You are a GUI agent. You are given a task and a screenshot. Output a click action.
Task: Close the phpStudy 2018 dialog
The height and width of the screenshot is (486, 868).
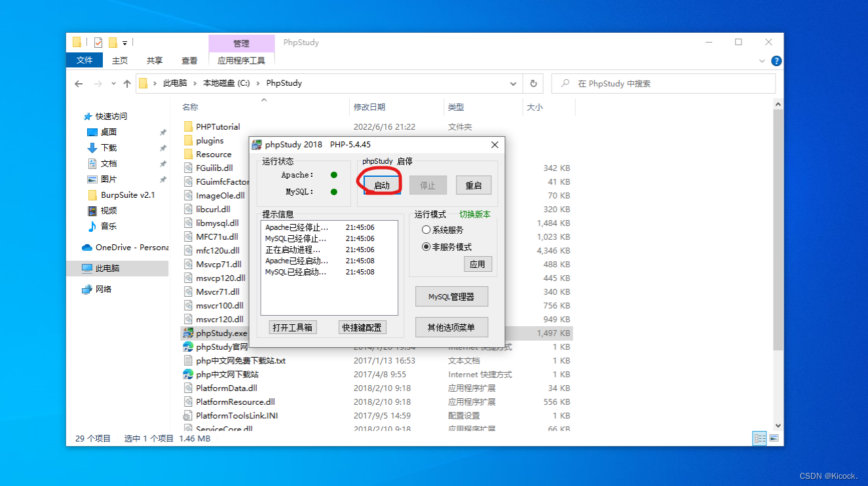tap(495, 145)
